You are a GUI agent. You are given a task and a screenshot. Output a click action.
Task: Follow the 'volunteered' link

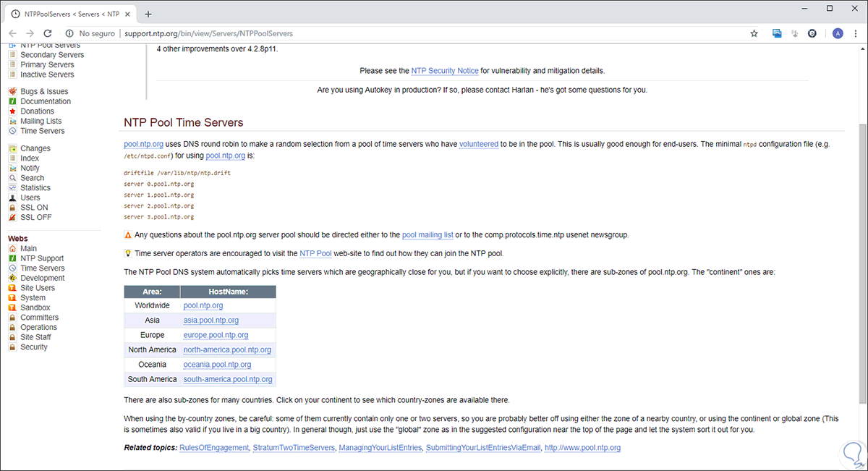click(x=479, y=145)
